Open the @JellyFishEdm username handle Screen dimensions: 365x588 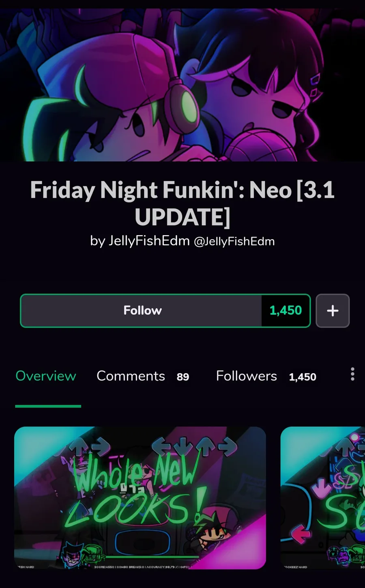click(x=234, y=242)
